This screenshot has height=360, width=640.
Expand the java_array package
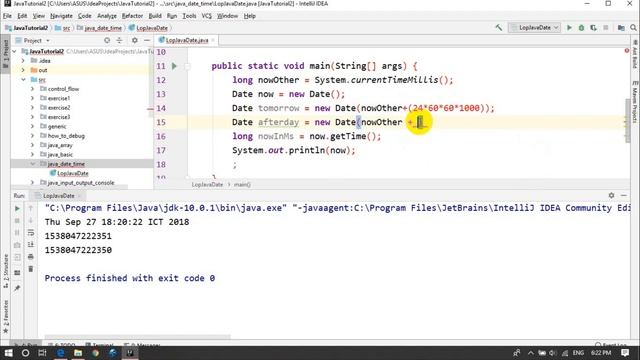coord(32,145)
